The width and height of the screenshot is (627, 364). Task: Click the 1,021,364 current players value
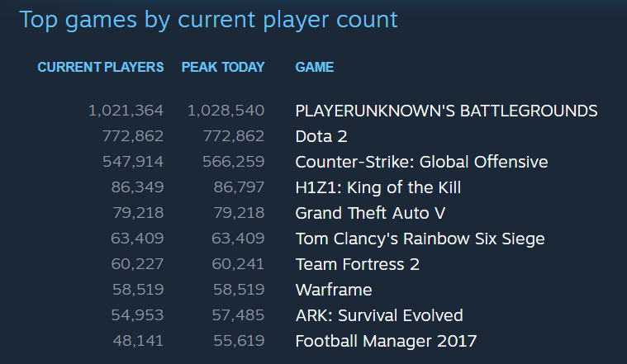[126, 111]
